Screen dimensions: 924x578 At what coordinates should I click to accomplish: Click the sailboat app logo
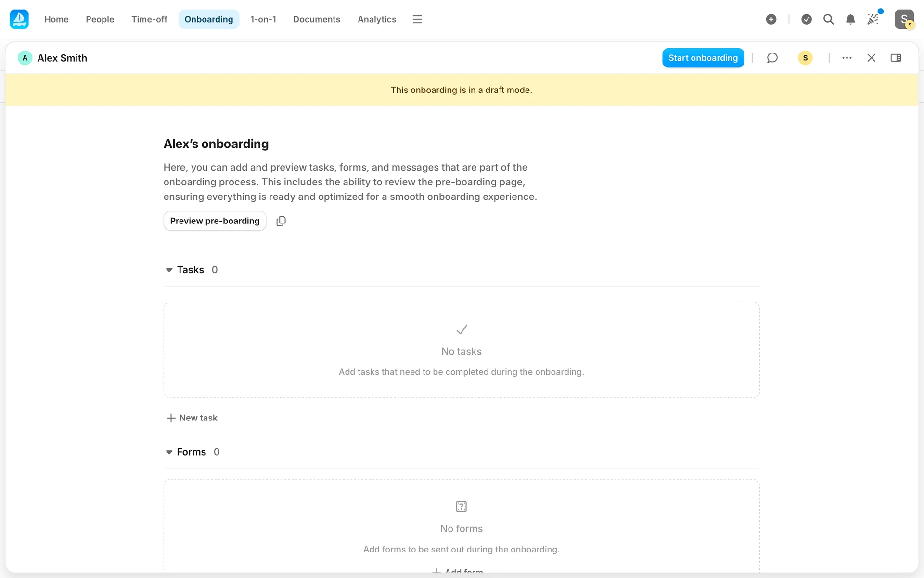tap(19, 19)
